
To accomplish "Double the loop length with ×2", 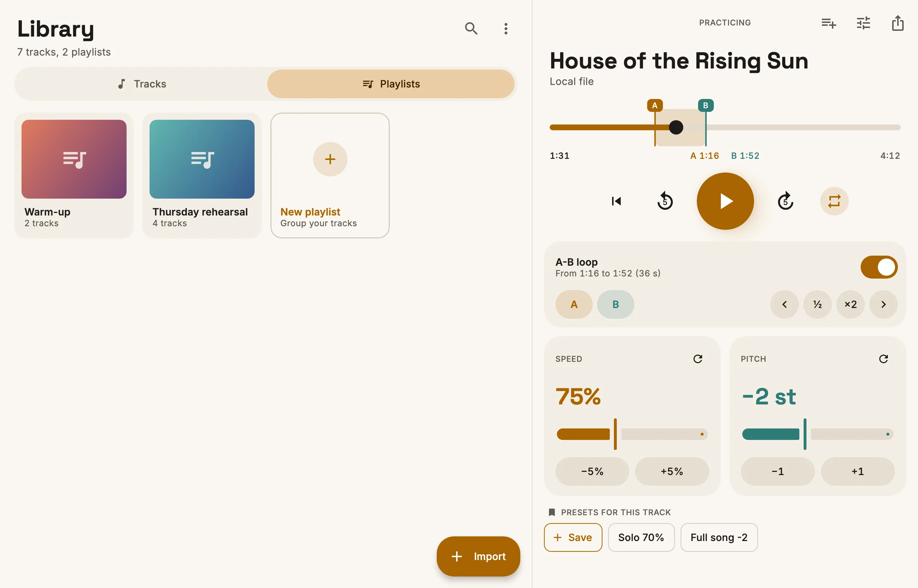I will [x=850, y=304].
